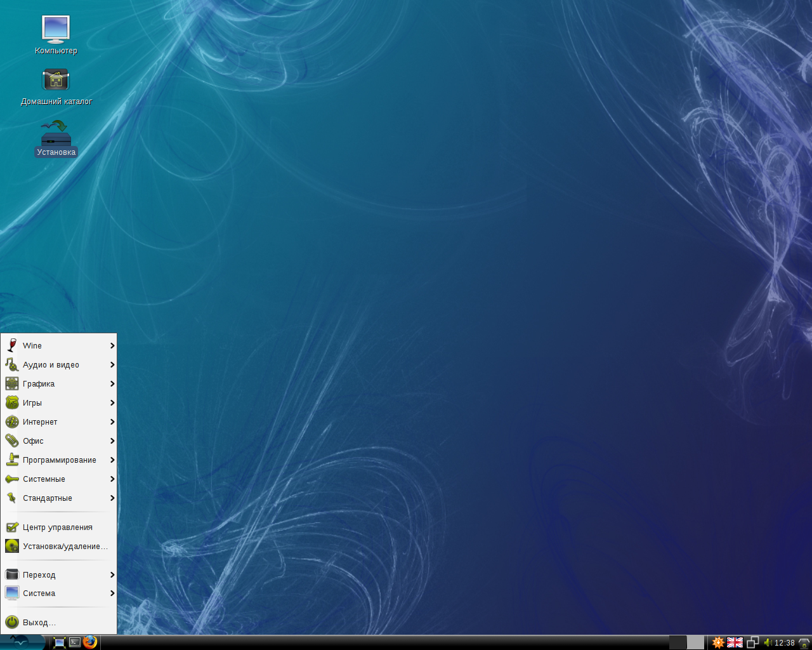
Task: Expand the Интернет submenu arrow
Action: (x=112, y=421)
